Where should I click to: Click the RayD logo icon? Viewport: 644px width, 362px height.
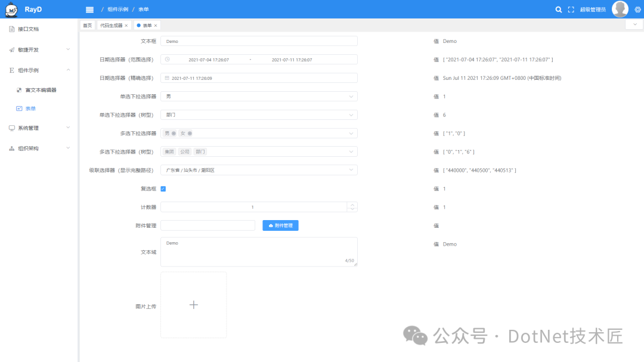coord(11,10)
